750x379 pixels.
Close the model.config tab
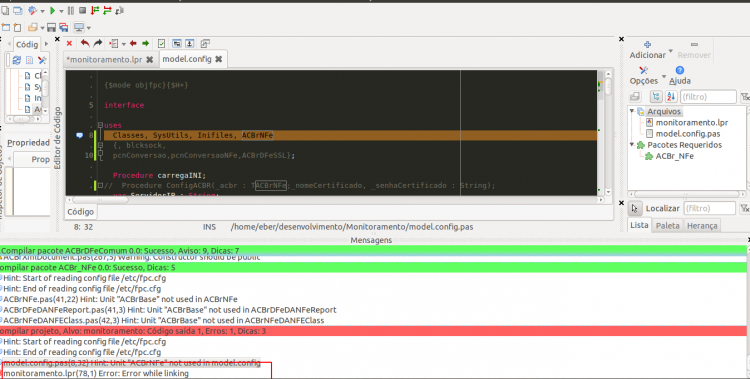(x=219, y=59)
